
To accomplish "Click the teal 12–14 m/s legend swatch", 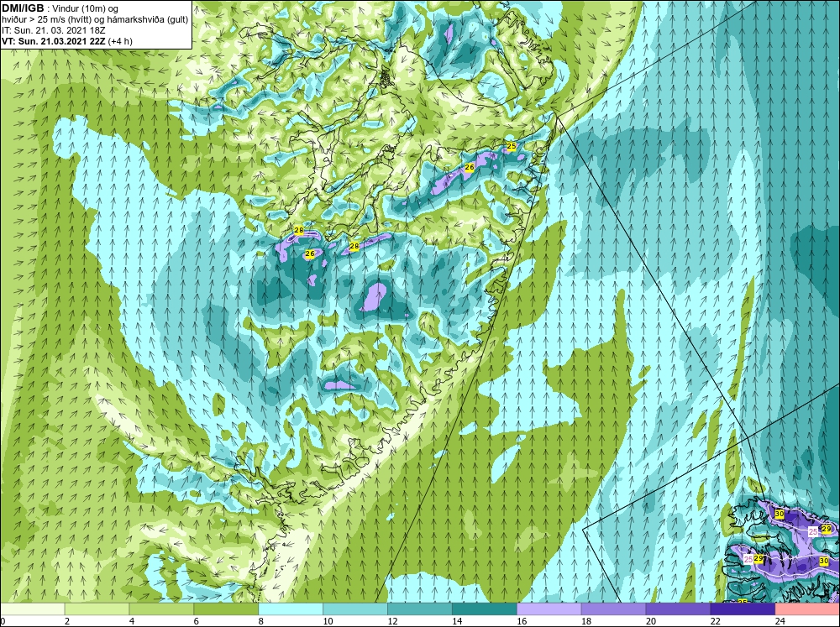I will pyautogui.click(x=419, y=609).
